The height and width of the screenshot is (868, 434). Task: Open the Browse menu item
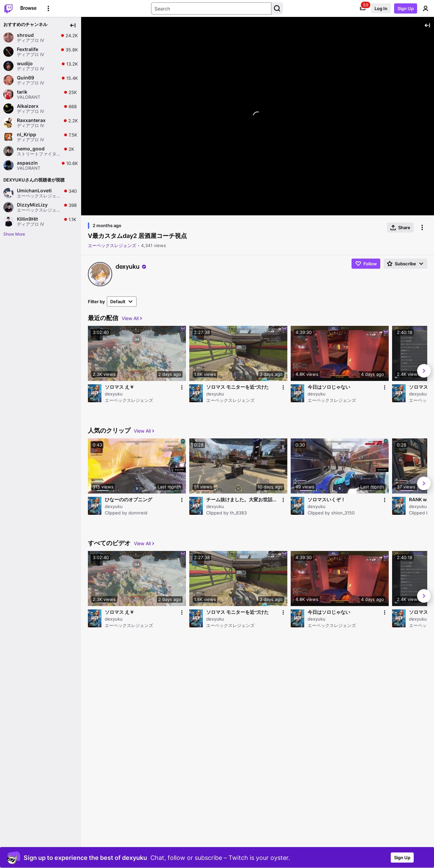point(28,8)
